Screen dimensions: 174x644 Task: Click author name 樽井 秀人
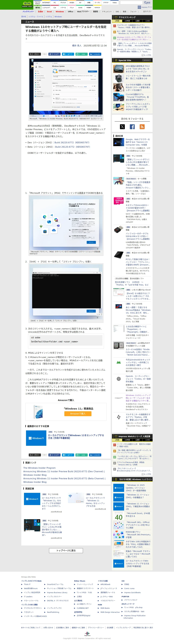coord(77,45)
